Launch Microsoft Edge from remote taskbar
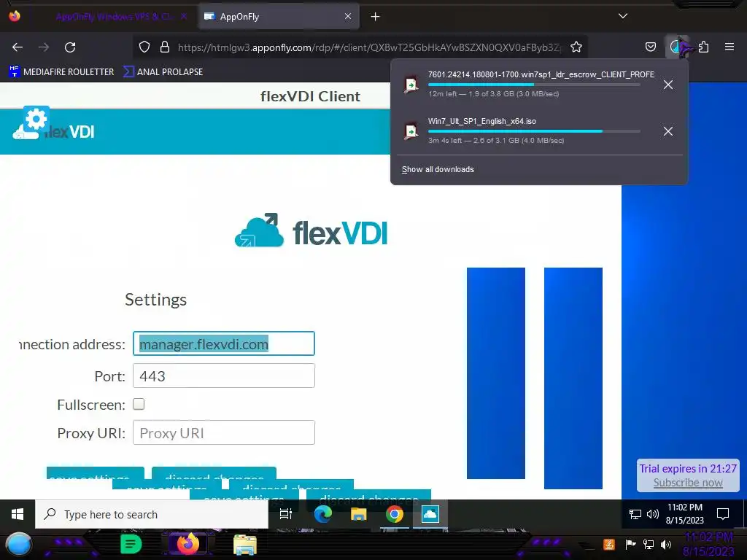Screen dimensions: 747x560 322,514
